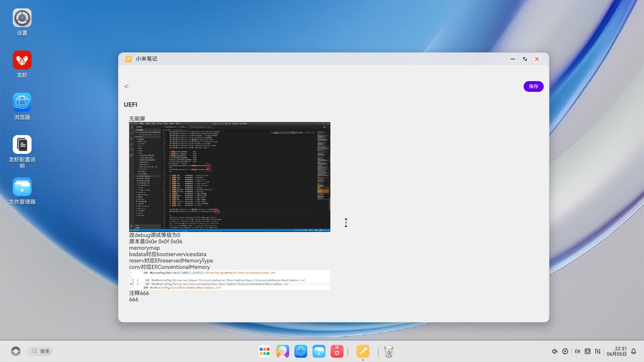The width and height of the screenshot is (644, 362).
Task: Open the app grid launcher in dock
Action: [x=265, y=351]
